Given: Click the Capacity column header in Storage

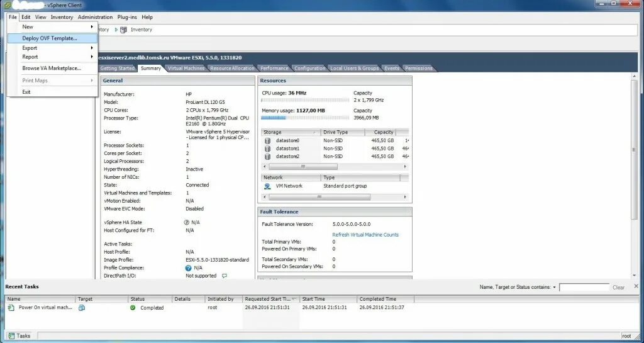Looking at the screenshot, I should pyautogui.click(x=380, y=132).
